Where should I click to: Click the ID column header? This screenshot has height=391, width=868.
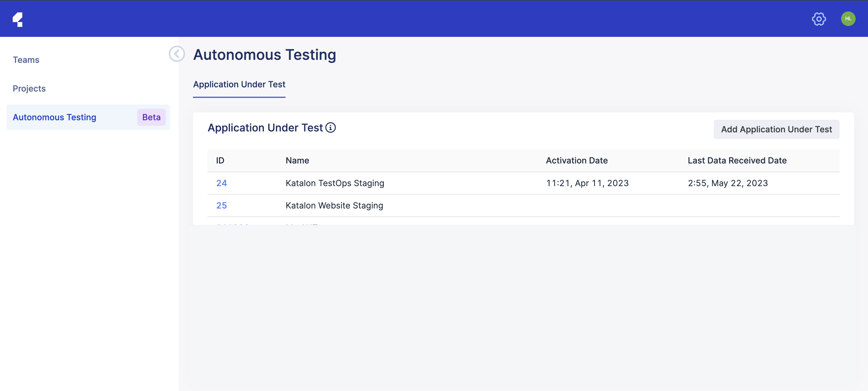tap(220, 161)
